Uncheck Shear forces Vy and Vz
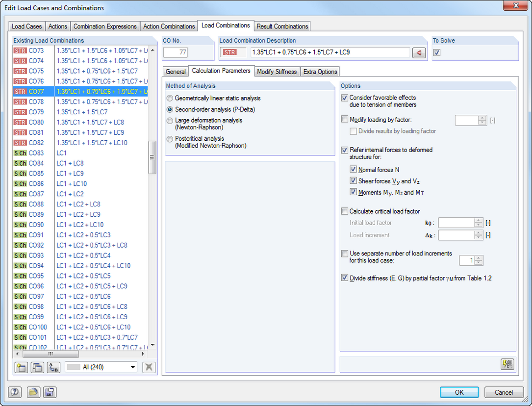This screenshot has width=532, height=406. click(x=353, y=180)
